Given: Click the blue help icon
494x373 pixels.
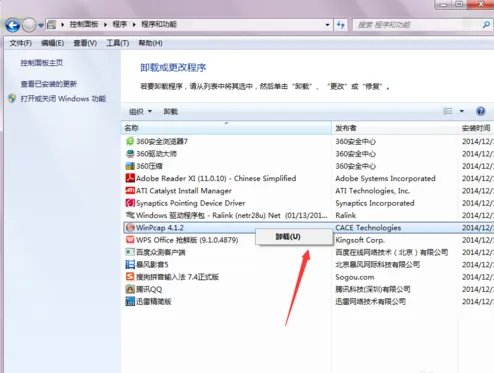Looking at the screenshot, I should click(481, 111).
